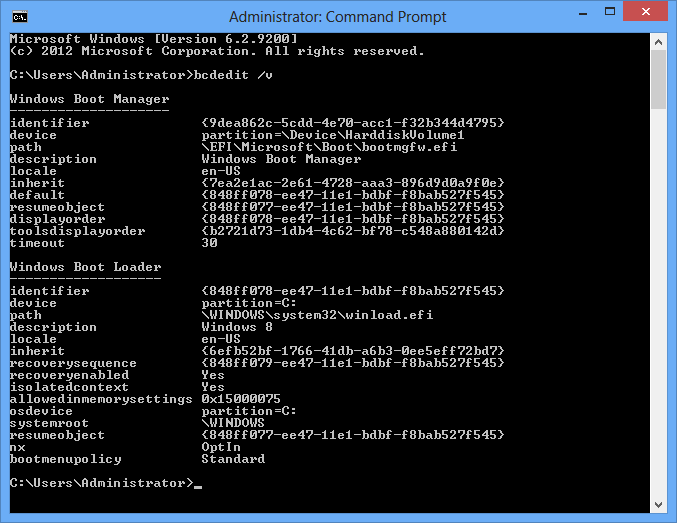Click the empty scrollbar track below the thumb

tap(658, 300)
